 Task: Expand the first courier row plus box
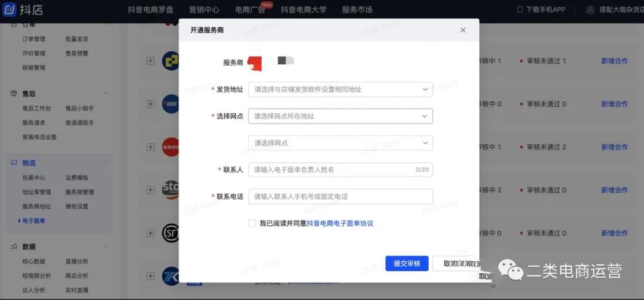(x=150, y=61)
